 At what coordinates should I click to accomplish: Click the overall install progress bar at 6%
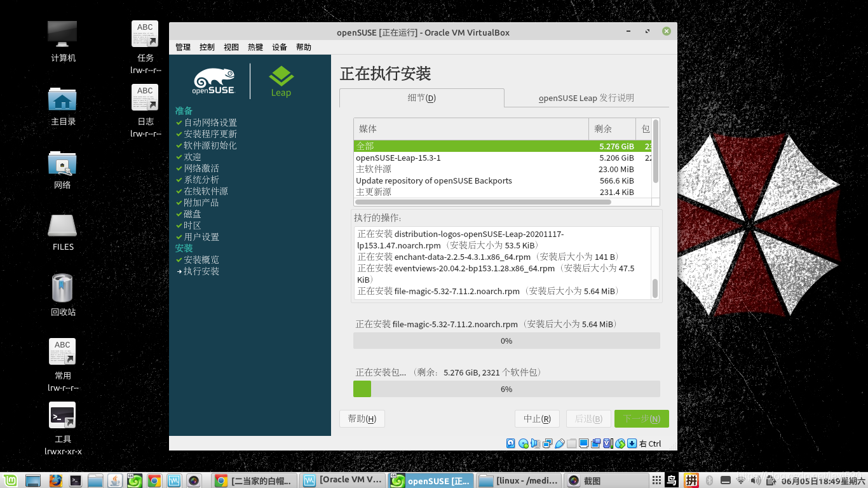coord(506,389)
